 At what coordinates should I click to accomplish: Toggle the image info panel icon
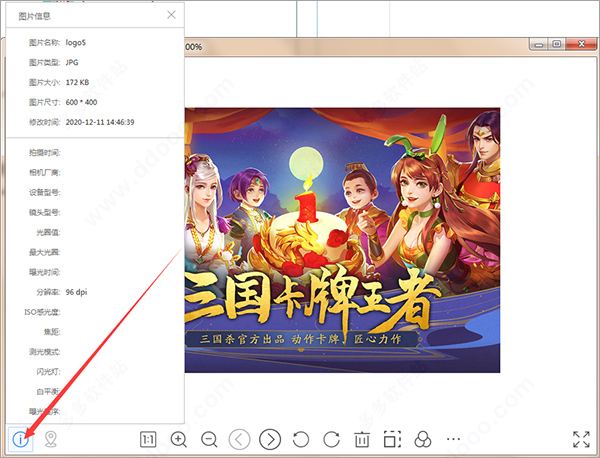click(x=21, y=439)
